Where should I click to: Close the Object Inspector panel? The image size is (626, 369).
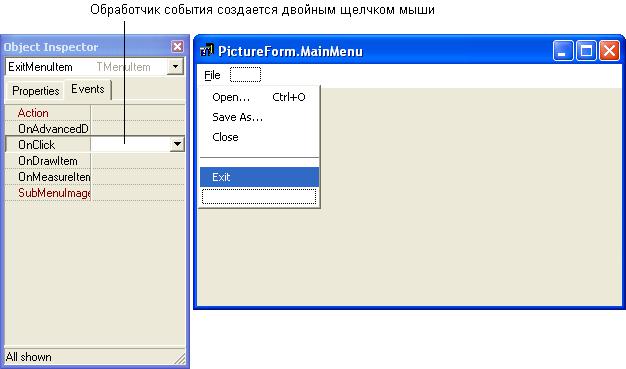177,47
